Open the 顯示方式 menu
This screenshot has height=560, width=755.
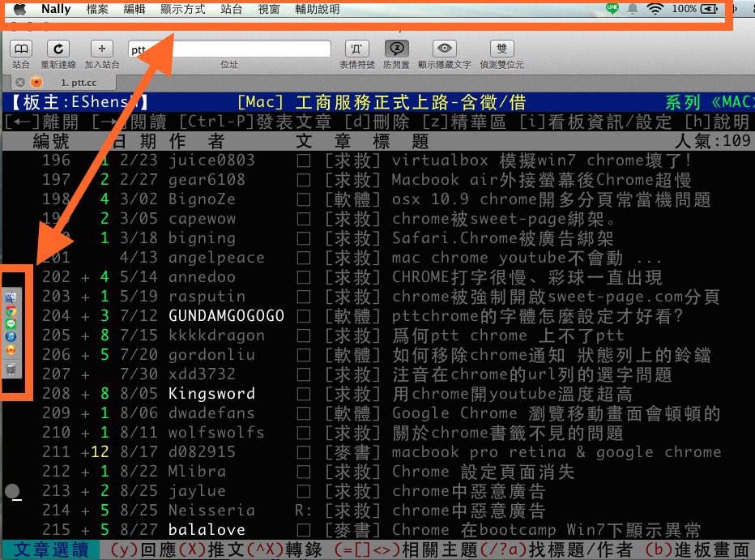(x=183, y=9)
